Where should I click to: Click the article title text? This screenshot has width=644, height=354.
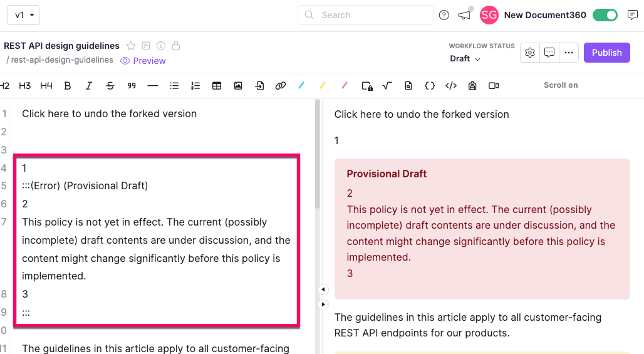click(x=61, y=46)
